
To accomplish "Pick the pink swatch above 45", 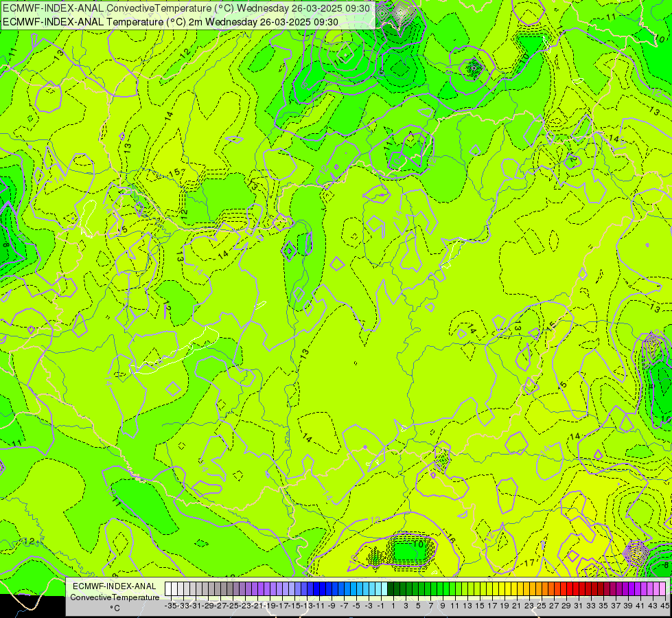I will [662, 588].
